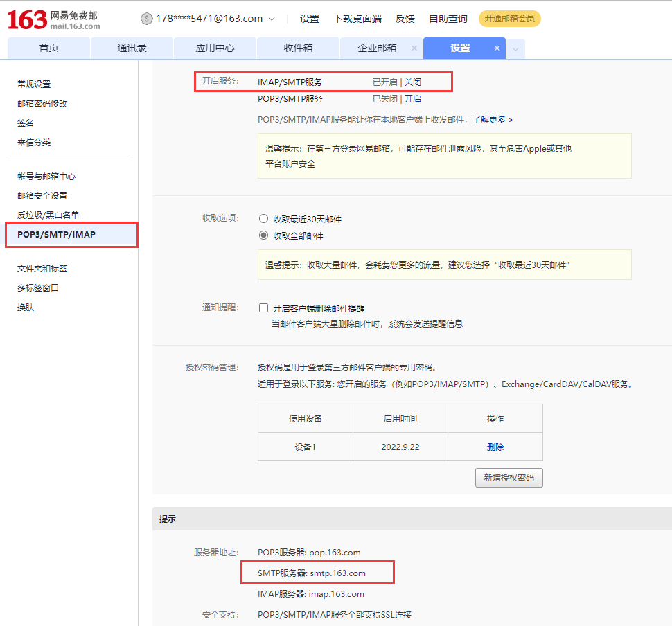Screen dimensions: 672x626
Task: Open the 应用中心 tab
Action: click(x=215, y=48)
